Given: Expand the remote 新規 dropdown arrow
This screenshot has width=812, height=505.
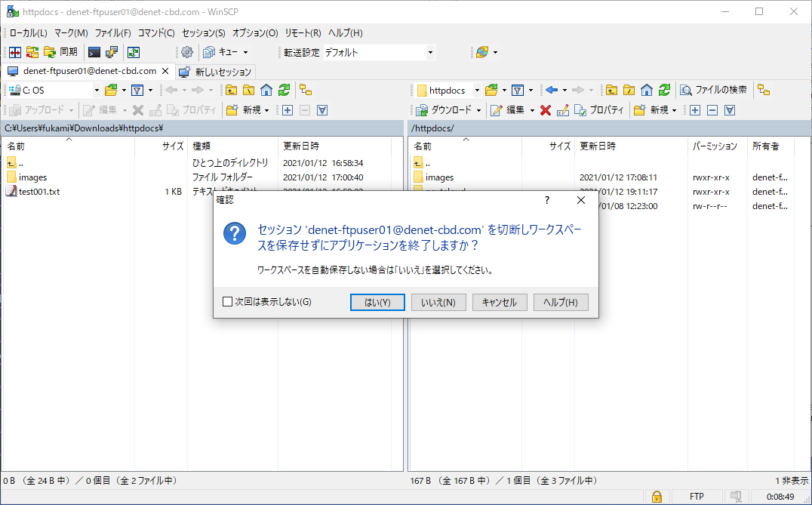Looking at the screenshot, I should point(674,109).
